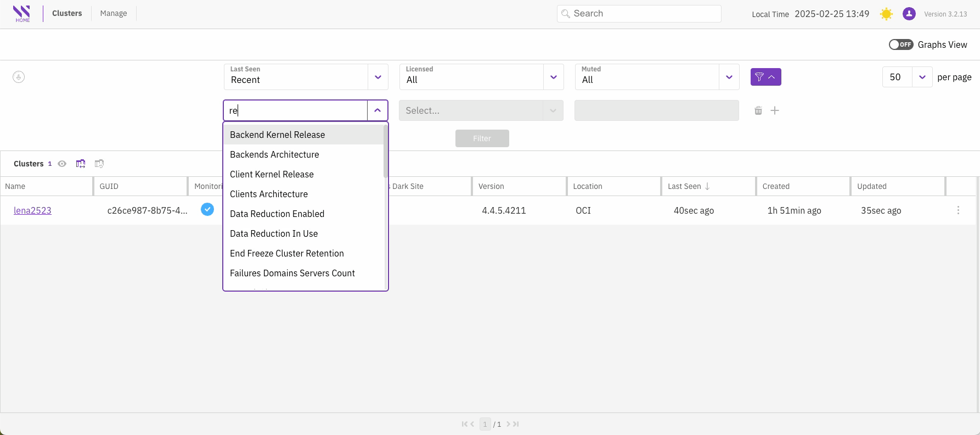Expand the Last Seen dropdown
The image size is (980, 435).
(378, 77)
